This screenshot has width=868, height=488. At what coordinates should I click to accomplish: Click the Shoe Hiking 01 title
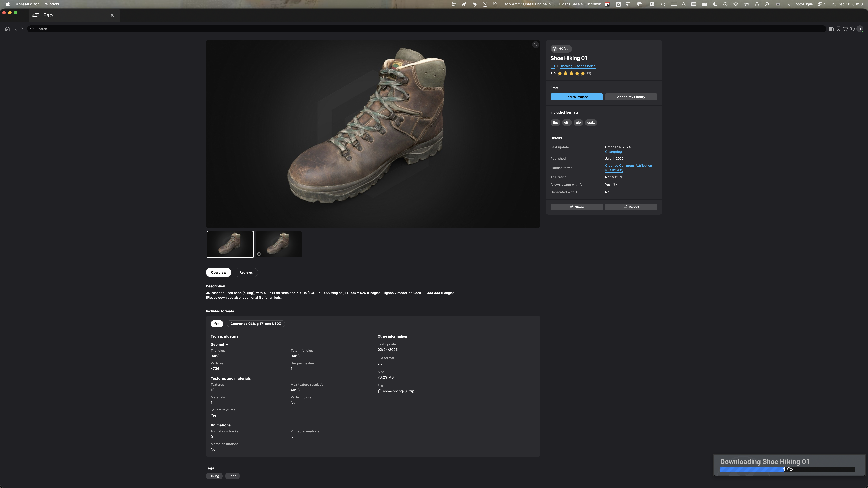[569, 58]
